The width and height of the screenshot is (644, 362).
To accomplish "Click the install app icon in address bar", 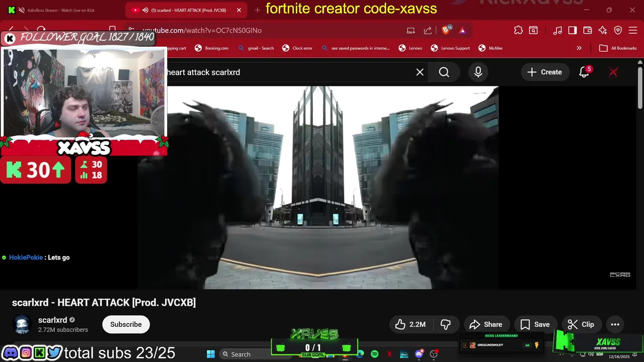I will click(411, 31).
